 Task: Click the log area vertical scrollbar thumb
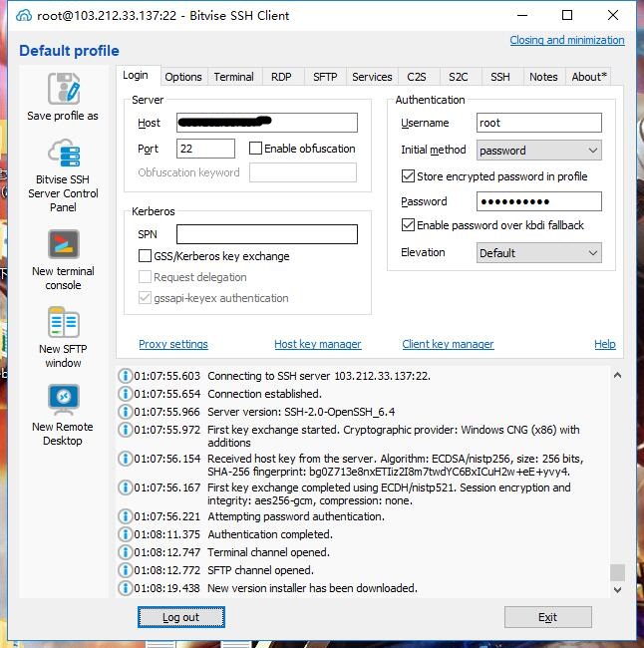pyautogui.click(x=617, y=572)
